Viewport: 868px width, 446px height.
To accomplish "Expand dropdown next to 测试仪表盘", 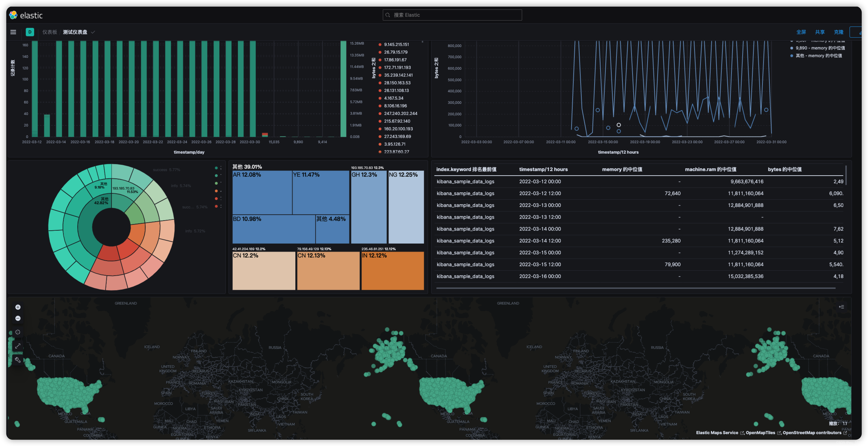I will [x=93, y=32].
